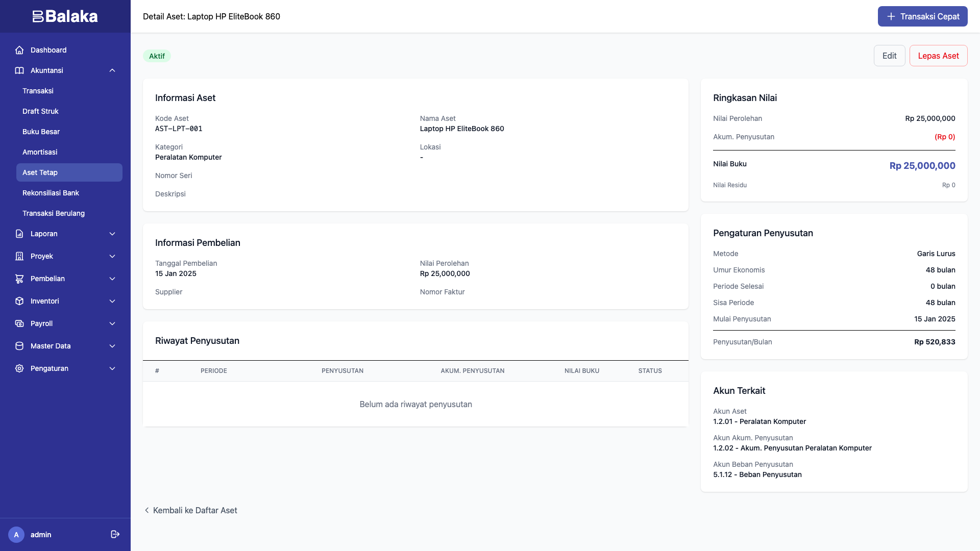Viewport: 980px width, 551px height.
Task: Click the Master Data database icon
Action: pos(19,346)
